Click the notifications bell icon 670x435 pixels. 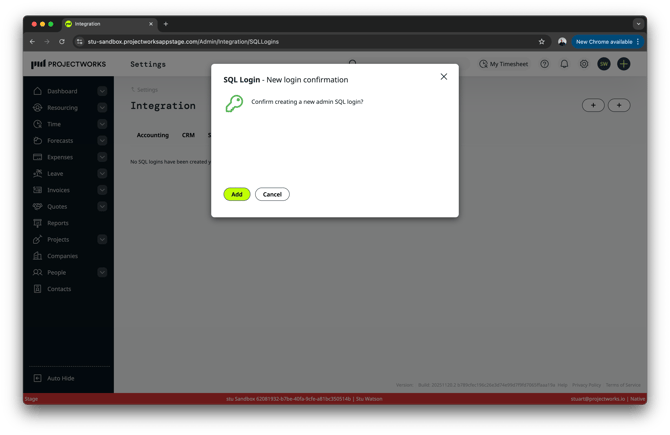click(564, 64)
